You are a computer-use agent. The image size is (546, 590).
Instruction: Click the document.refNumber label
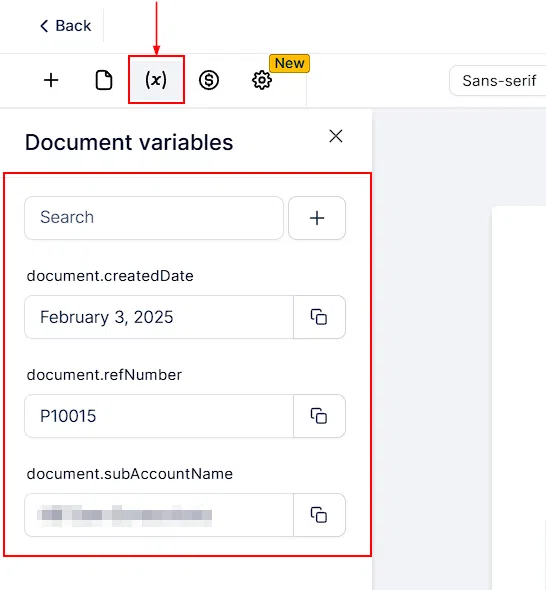pos(104,375)
